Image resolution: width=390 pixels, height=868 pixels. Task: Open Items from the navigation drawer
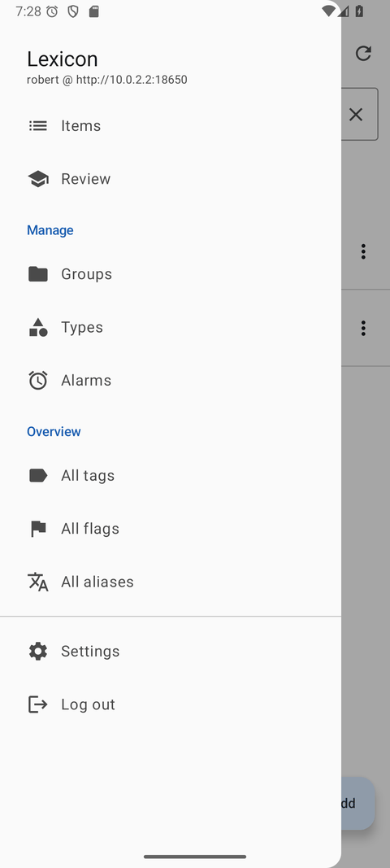[171, 125]
